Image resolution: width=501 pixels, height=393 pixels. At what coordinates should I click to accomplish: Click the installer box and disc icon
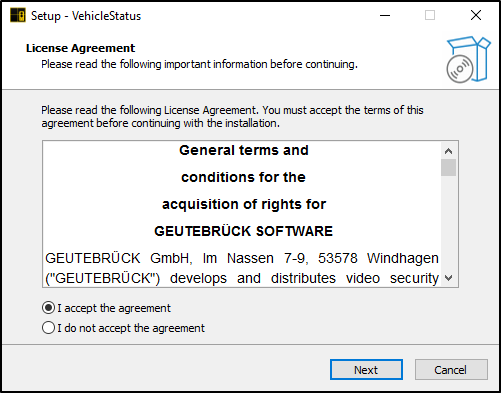(468, 59)
